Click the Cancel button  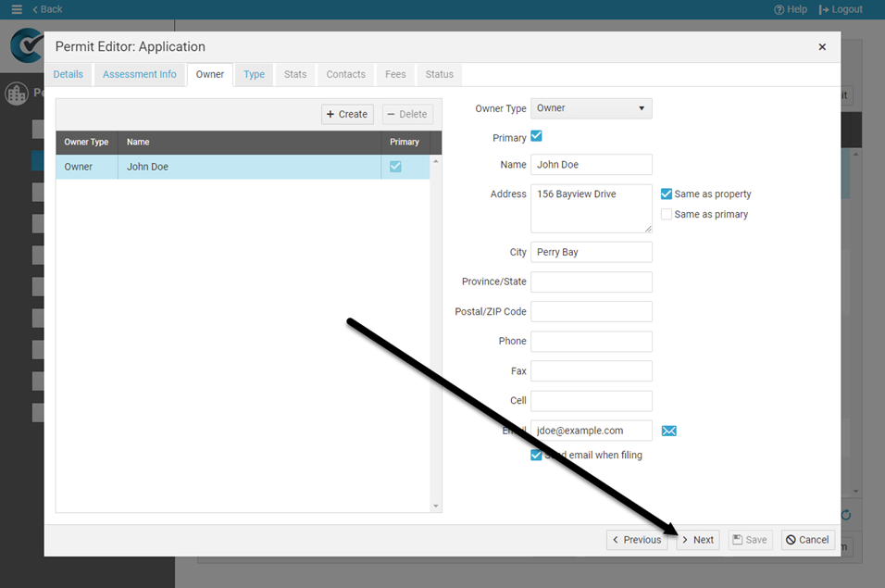pos(807,540)
